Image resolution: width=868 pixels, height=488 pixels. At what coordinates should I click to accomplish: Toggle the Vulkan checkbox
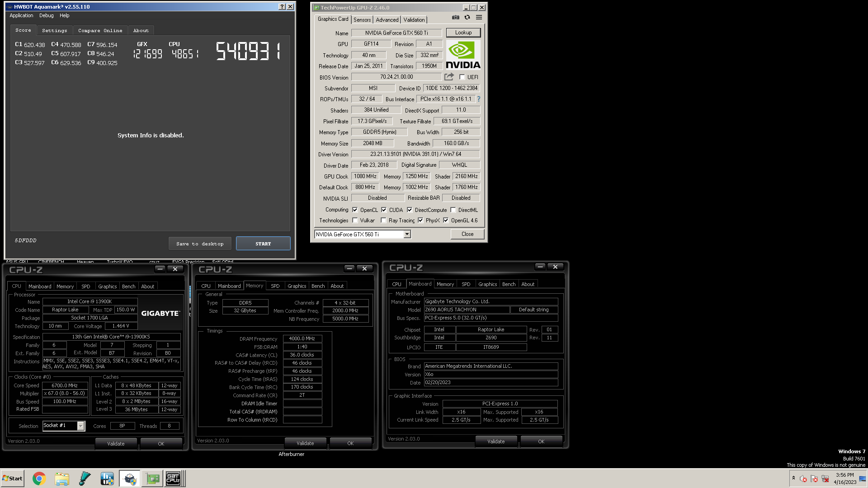[x=355, y=221]
